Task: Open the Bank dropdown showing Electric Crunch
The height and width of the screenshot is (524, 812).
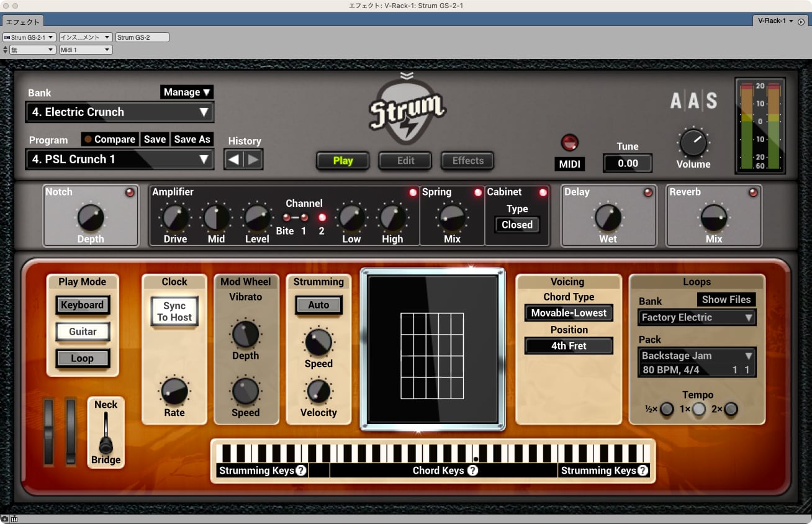Action: click(x=120, y=112)
